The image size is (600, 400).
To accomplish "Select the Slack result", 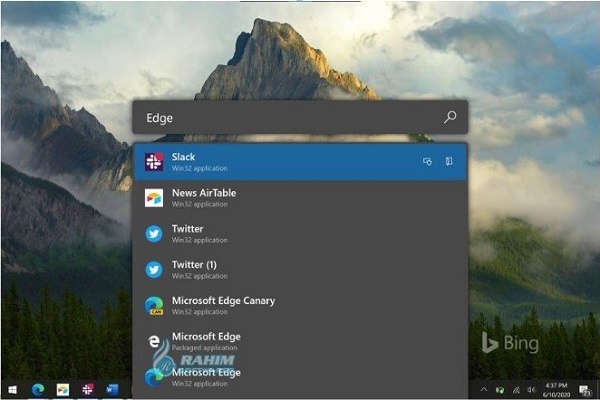I will pos(300,162).
